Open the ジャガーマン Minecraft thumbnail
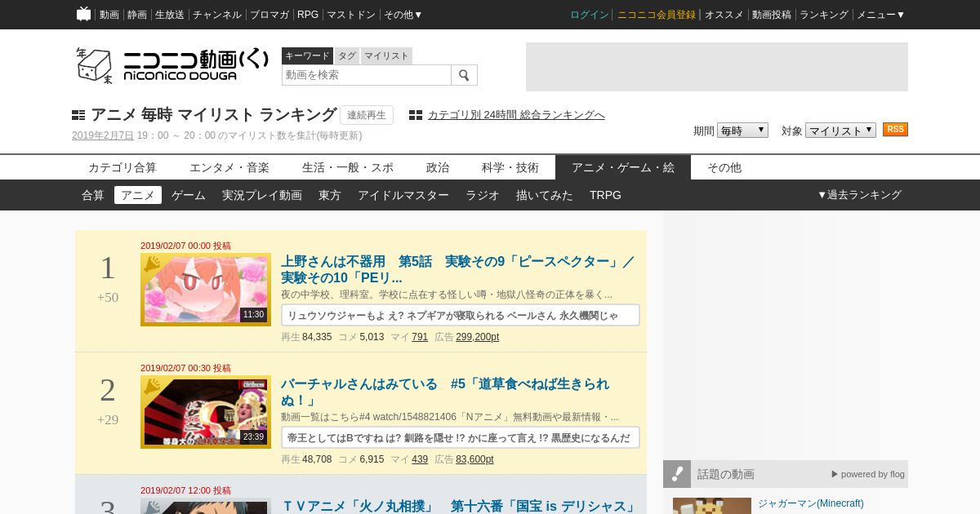 pyautogui.click(x=712, y=506)
